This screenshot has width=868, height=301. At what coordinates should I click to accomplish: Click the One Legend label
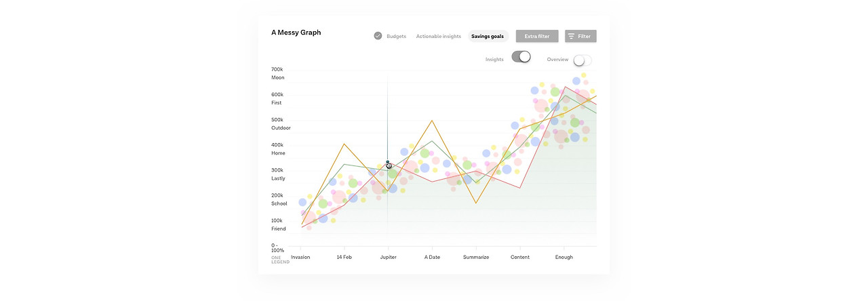tap(280, 260)
